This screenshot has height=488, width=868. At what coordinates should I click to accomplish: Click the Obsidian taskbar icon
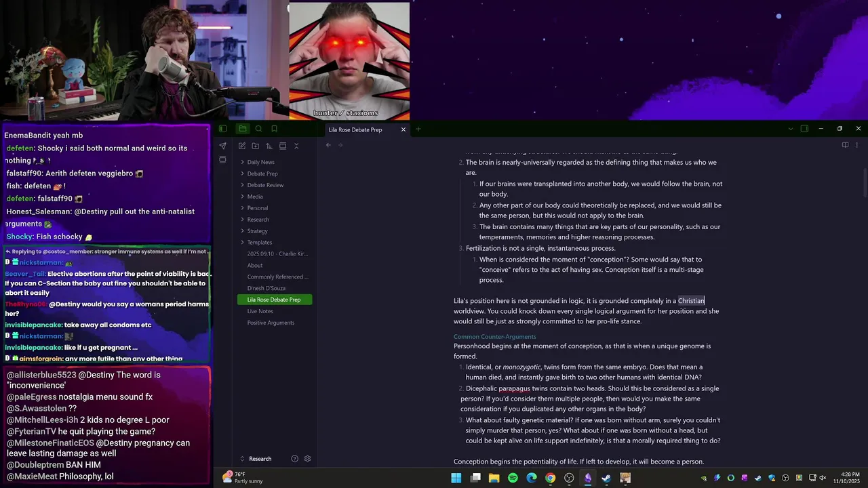588,478
